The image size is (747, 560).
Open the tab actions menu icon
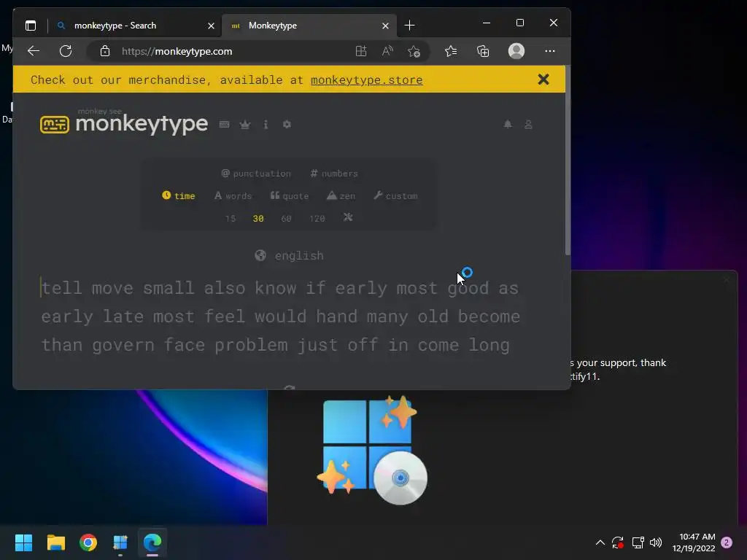(31, 26)
